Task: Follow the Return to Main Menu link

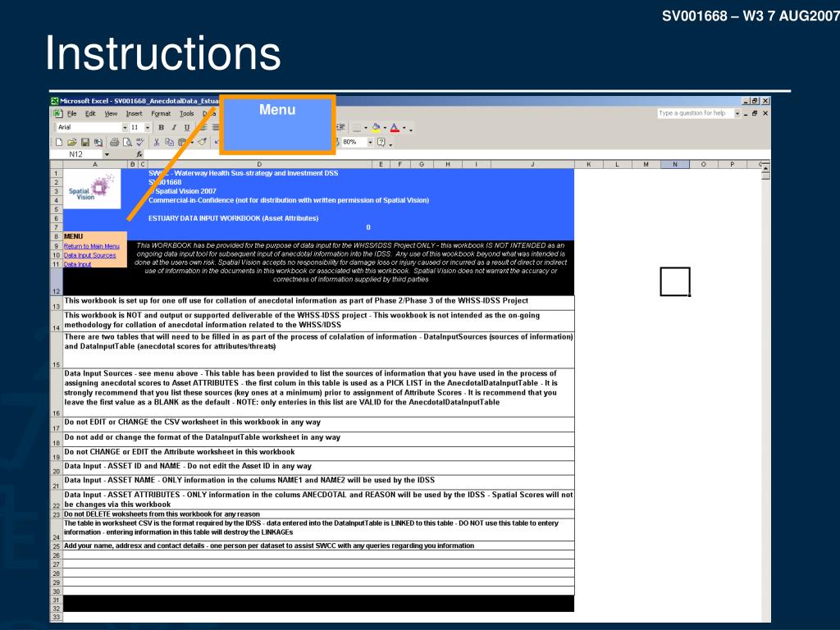Action: pos(92,246)
